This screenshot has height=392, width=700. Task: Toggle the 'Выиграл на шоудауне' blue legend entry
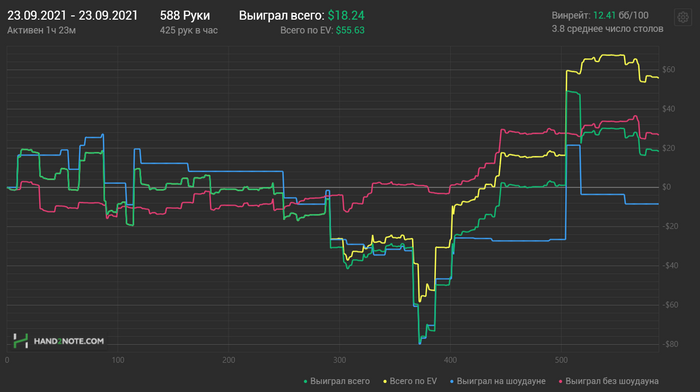498,381
